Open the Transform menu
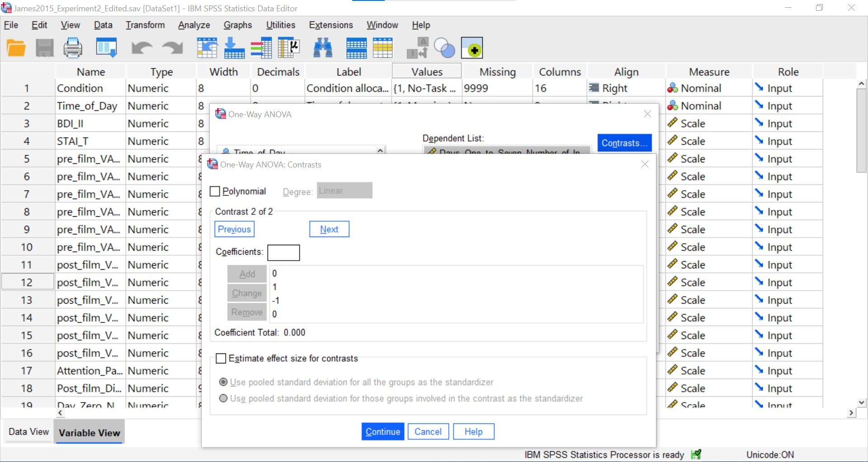The image size is (868, 462). (x=145, y=25)
